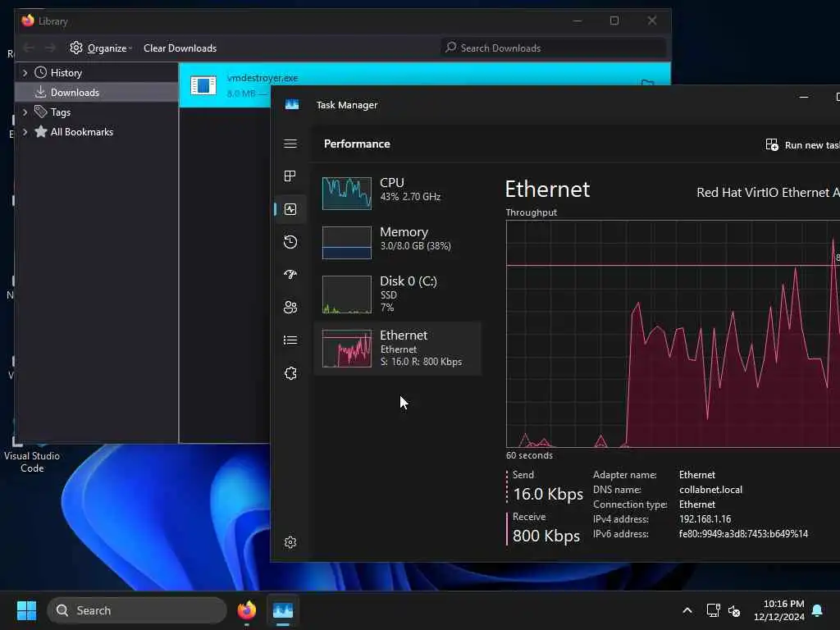
Task: Click the taskbar Search box
Action: pyautogui.click(x=137, y=610)
